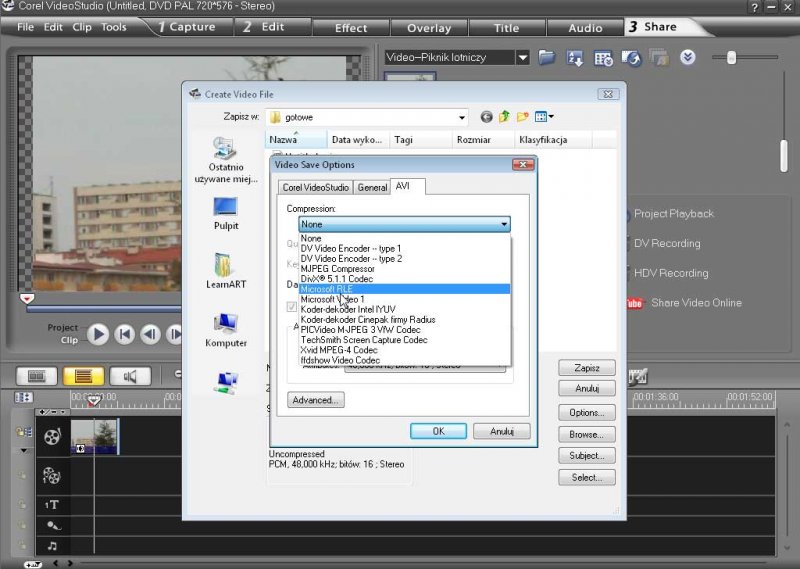Expand the 'Zapisz w' folder dropdown
This screenshot has height=569, width=800.
click(x=460, y=117)
